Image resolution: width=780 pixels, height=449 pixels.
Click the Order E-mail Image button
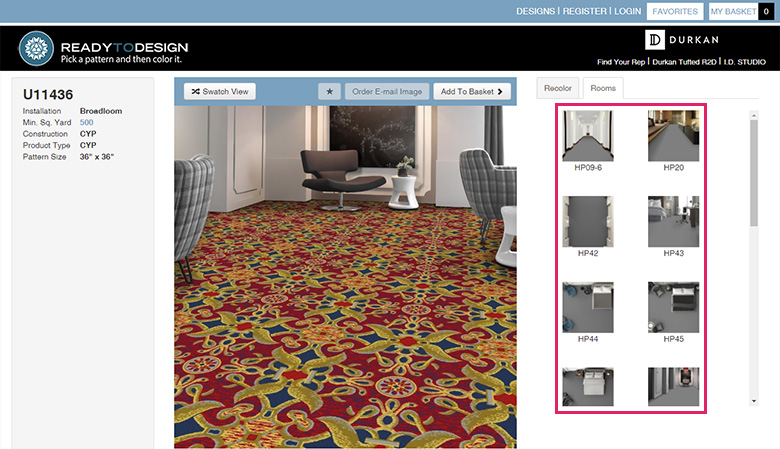[x=387, y=91]
